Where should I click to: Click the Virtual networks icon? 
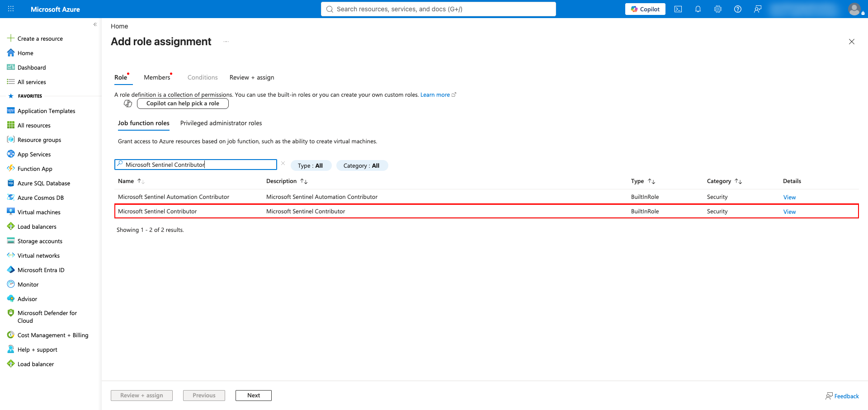[11, 255]
